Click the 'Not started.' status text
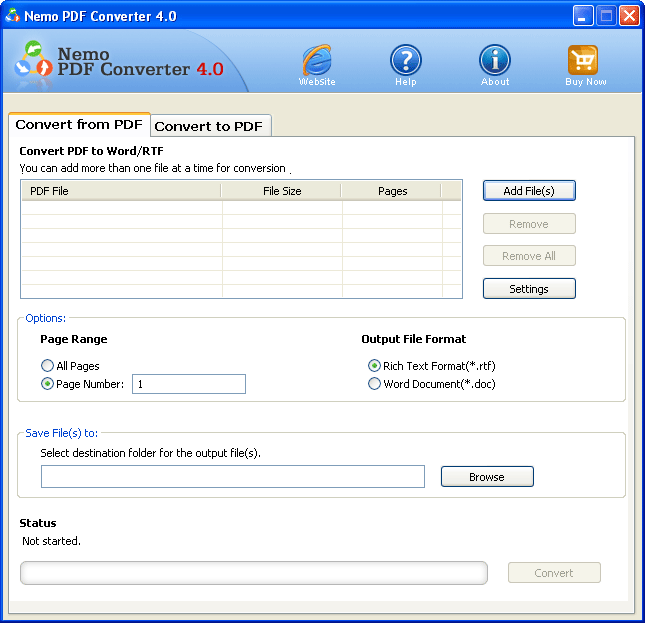645x623 pixels. point(51,541)
